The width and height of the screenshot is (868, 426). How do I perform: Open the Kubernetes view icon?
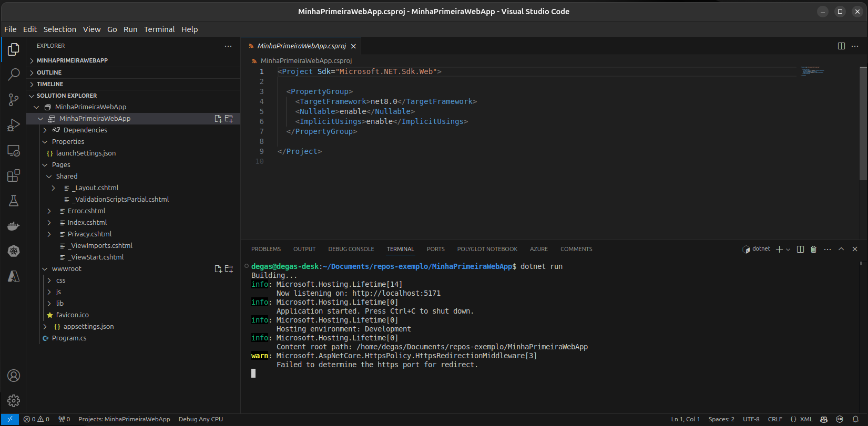click(14, 251)
